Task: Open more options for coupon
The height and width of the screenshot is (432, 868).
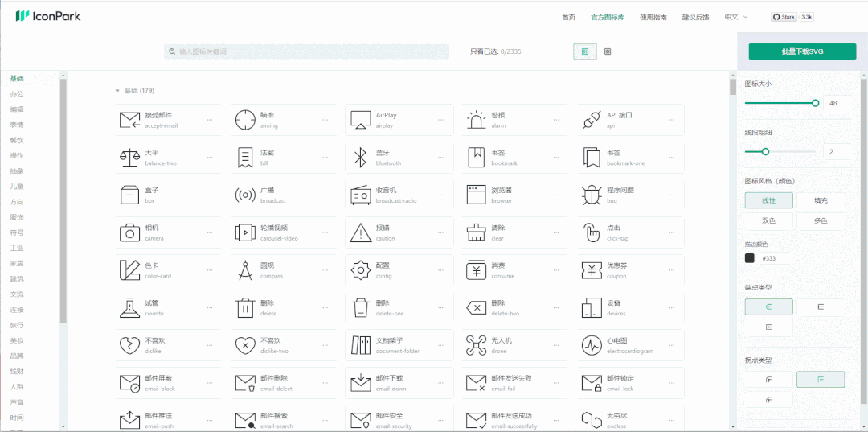Action: pyautogui.click(x=671, y=270)
